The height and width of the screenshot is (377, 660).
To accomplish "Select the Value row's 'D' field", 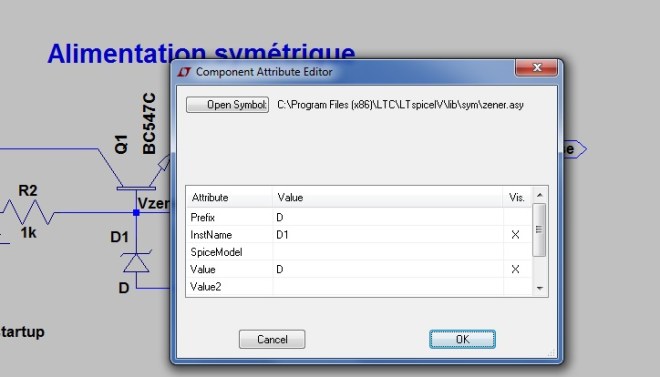I will click(x=387, y=269).
